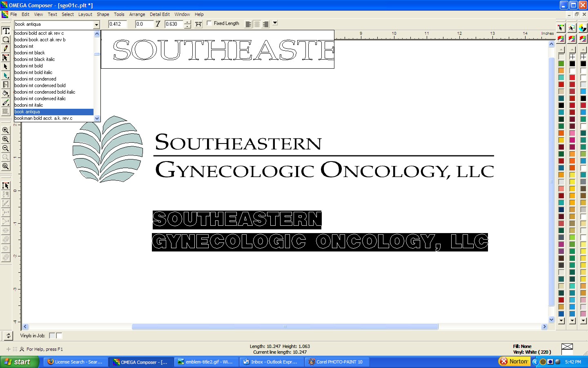Click canvas vertical scrollbar up arrow
Viewport: 588px width, 368px height.
pyautogui.click(x=552, y=44)
